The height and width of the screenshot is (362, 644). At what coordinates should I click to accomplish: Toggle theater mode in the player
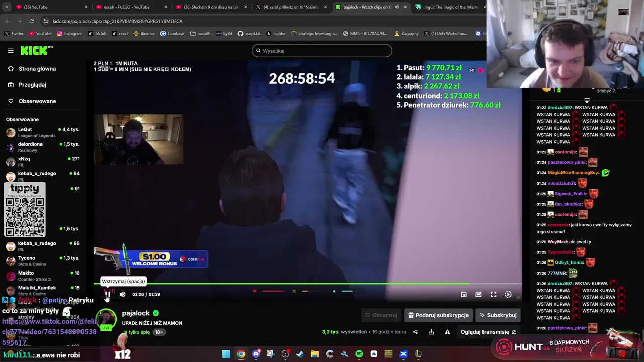pos(478,295)
